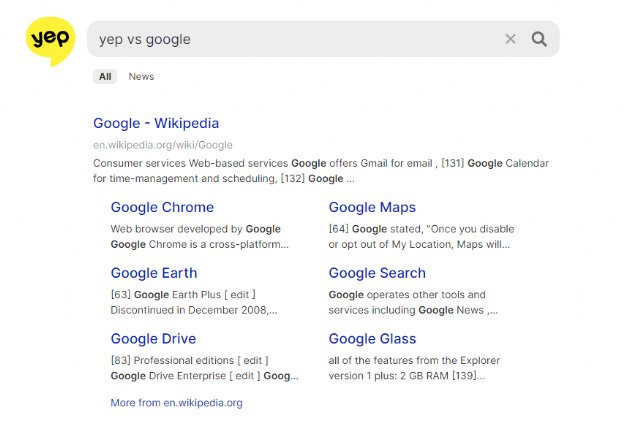Clear the search query with the X icon
This screenshot has height=423, width=640.
(510, 39)
